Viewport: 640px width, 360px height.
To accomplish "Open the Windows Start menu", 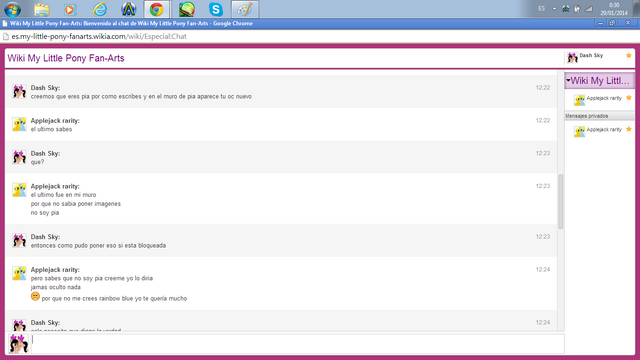I will click(12, 9).
